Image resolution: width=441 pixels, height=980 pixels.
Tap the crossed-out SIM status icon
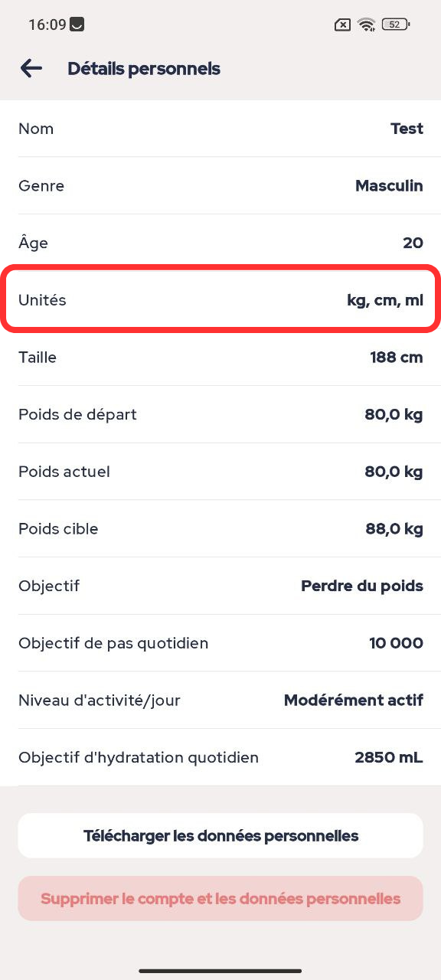[342, 24]
